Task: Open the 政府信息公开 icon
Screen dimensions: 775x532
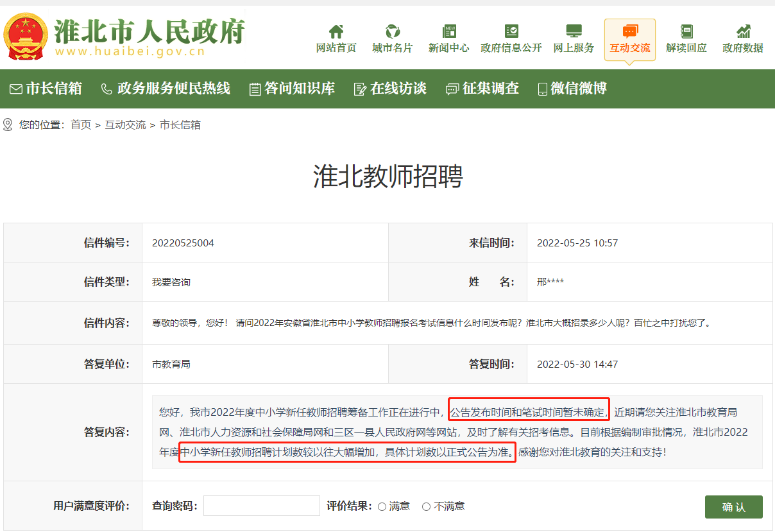Action: pyautogui.click(x=511, y=31)
